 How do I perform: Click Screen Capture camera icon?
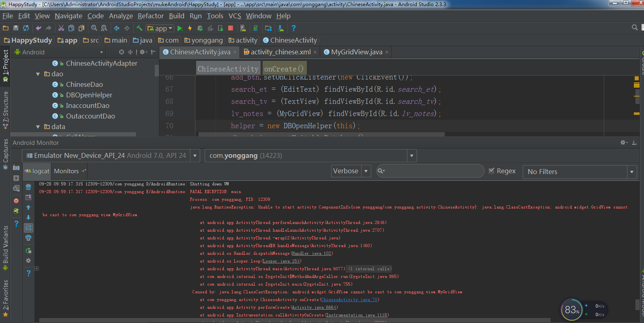pyautogui.click(x=16, y=168)
